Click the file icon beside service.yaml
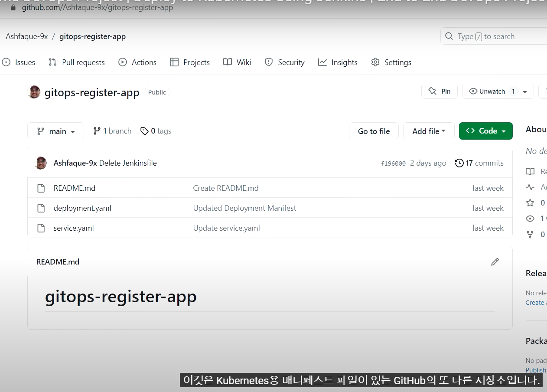547x392 pixels. [41, 228]
